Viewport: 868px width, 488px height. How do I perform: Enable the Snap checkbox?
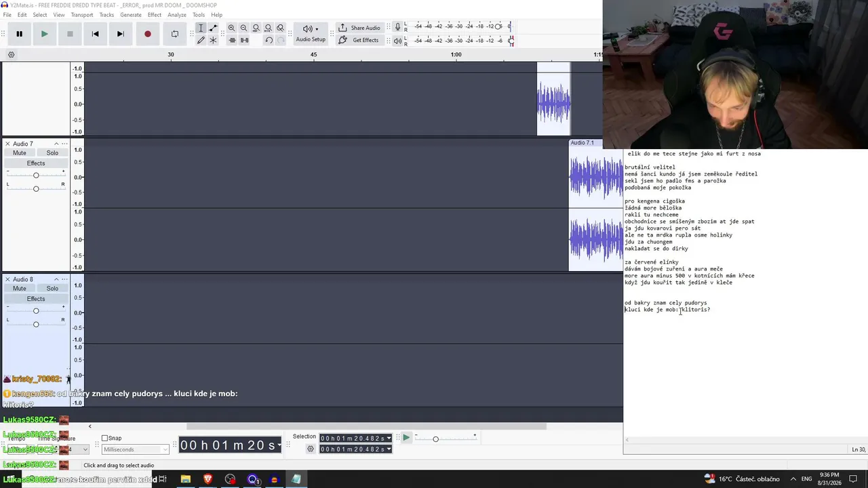tap(104, 439)
